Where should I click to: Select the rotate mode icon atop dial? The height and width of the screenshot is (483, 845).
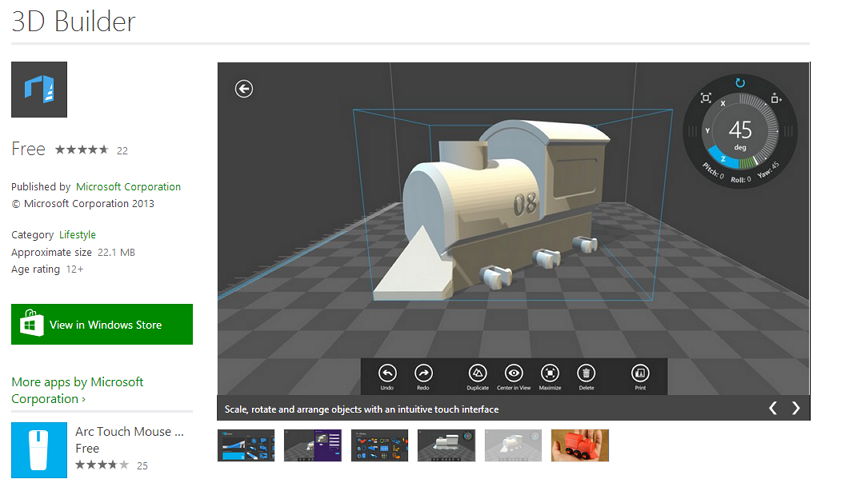(x=740, y=83)
